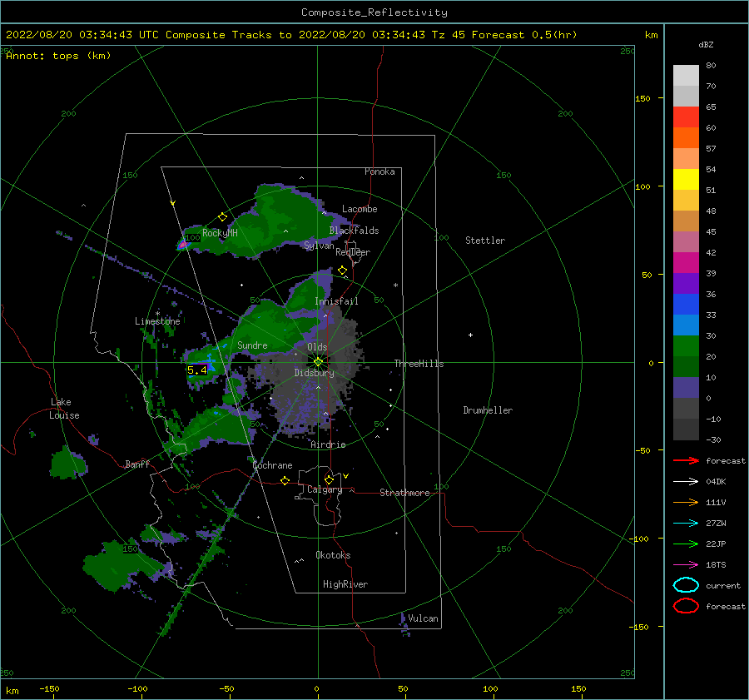
Task: Click the 150 tick on right axis
Action: (x=642, y=98)
